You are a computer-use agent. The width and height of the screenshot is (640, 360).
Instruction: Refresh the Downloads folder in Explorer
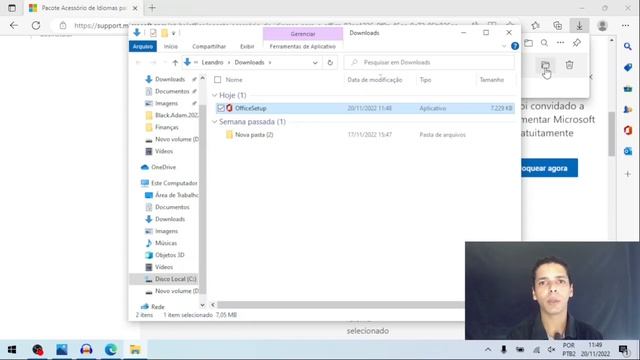pyautogui.click(x=330, y=62)
